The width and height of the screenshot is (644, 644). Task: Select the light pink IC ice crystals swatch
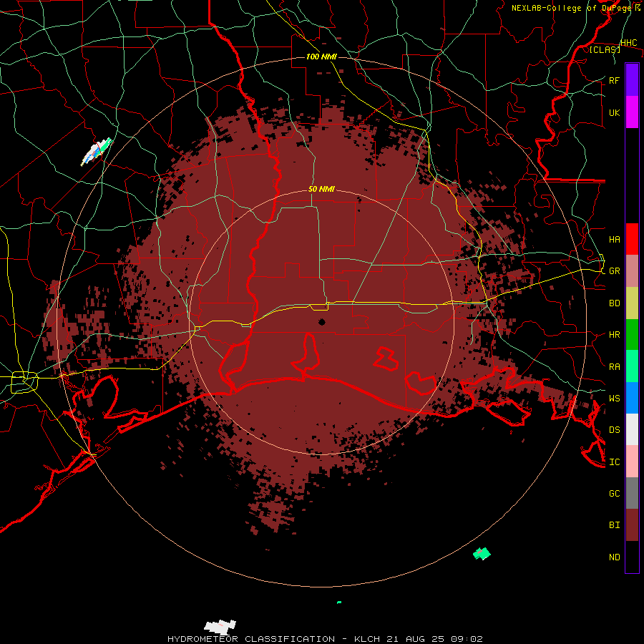[632, 462]
